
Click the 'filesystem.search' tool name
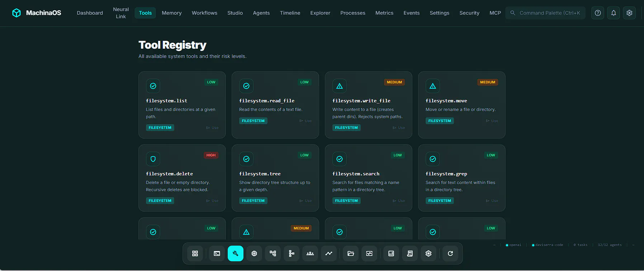[x=356, y=174]
